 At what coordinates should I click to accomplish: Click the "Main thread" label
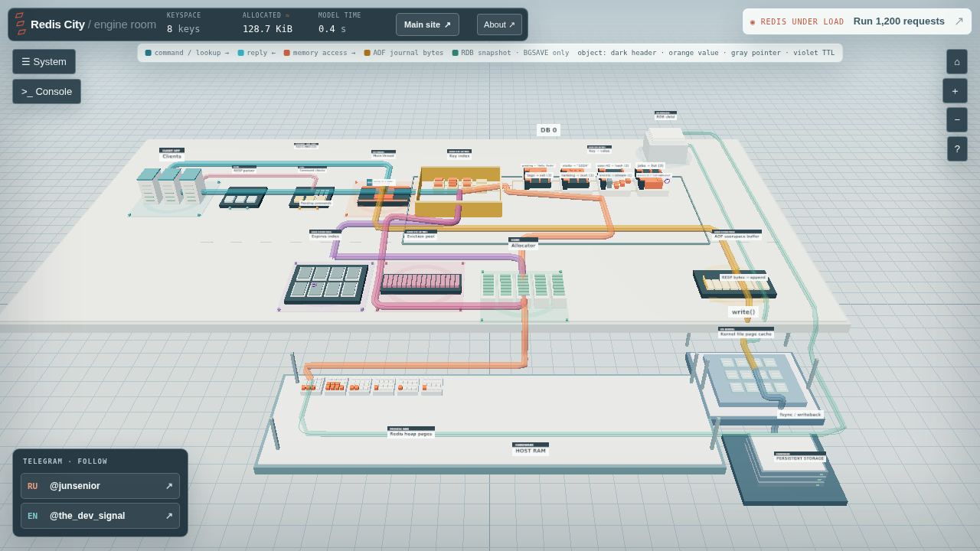click(384, 155)
